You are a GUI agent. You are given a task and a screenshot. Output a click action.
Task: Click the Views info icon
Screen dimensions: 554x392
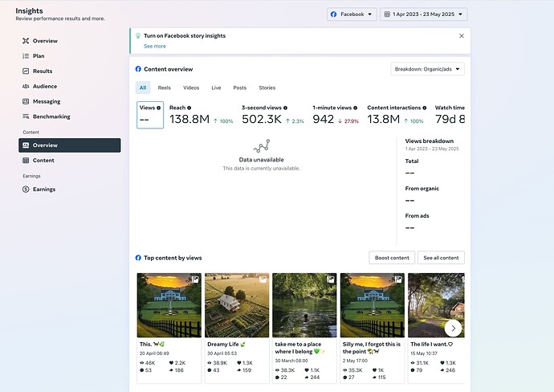[x=159, y=108]
